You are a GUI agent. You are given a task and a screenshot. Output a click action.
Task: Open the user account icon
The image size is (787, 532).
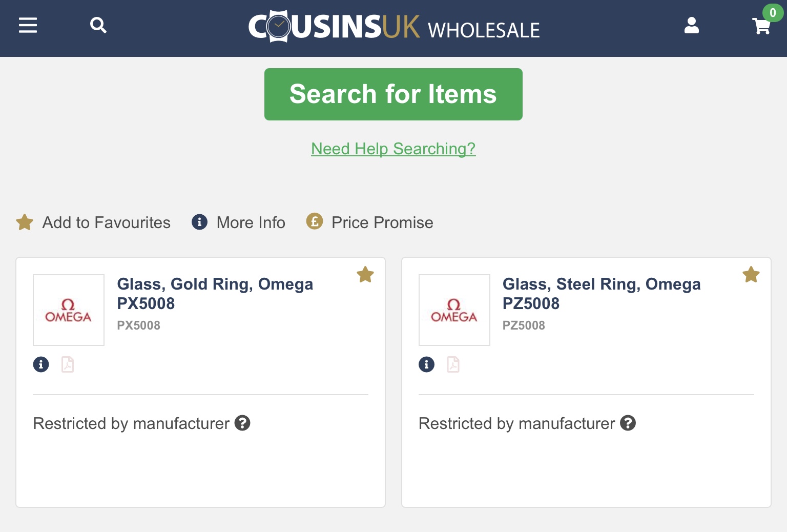691,25
